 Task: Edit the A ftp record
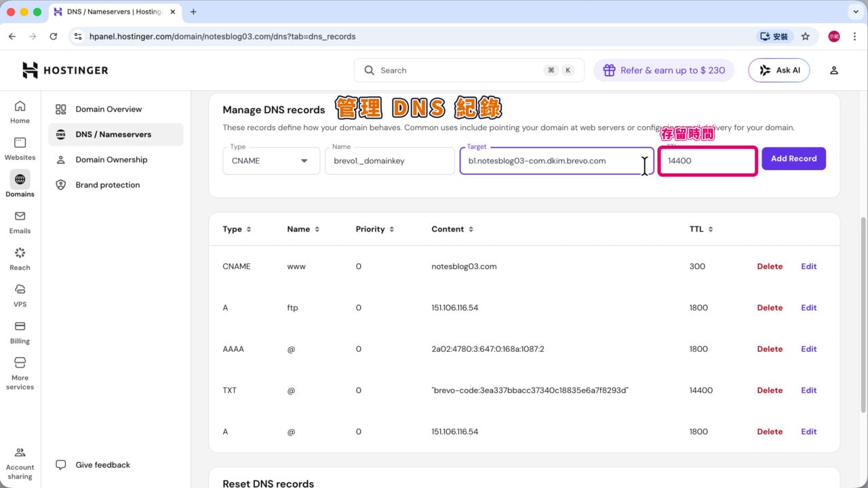(x=809, y=308)
